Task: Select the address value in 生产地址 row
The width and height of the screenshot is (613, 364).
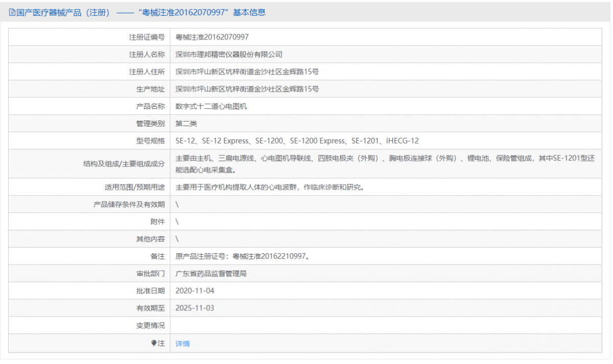Action: coord(247,89)
